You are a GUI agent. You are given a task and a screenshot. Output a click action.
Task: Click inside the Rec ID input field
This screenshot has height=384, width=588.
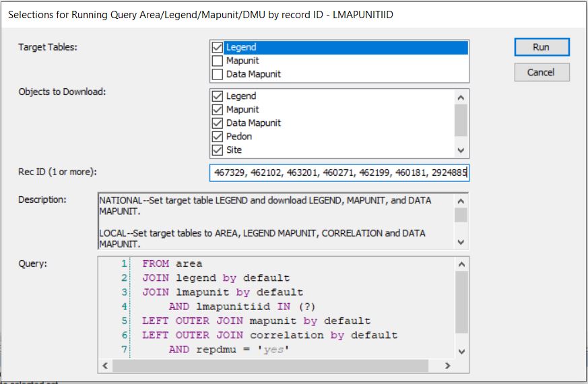click(x=339, y=172)
